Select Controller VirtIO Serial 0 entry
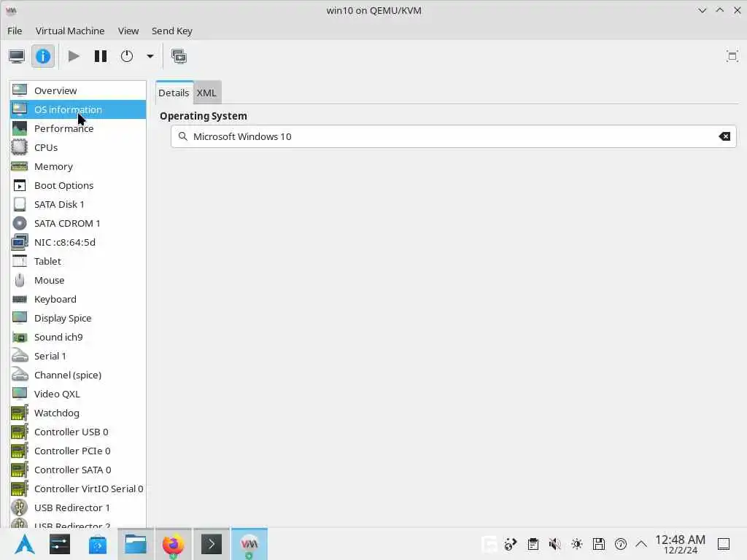 78,489
